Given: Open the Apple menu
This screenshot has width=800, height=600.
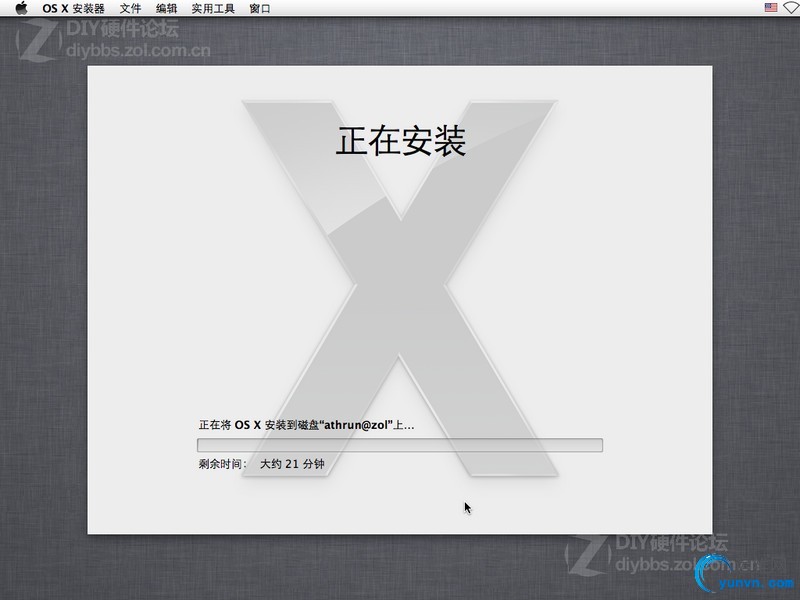Looking at the screenshot, I should tap(21, 8).
